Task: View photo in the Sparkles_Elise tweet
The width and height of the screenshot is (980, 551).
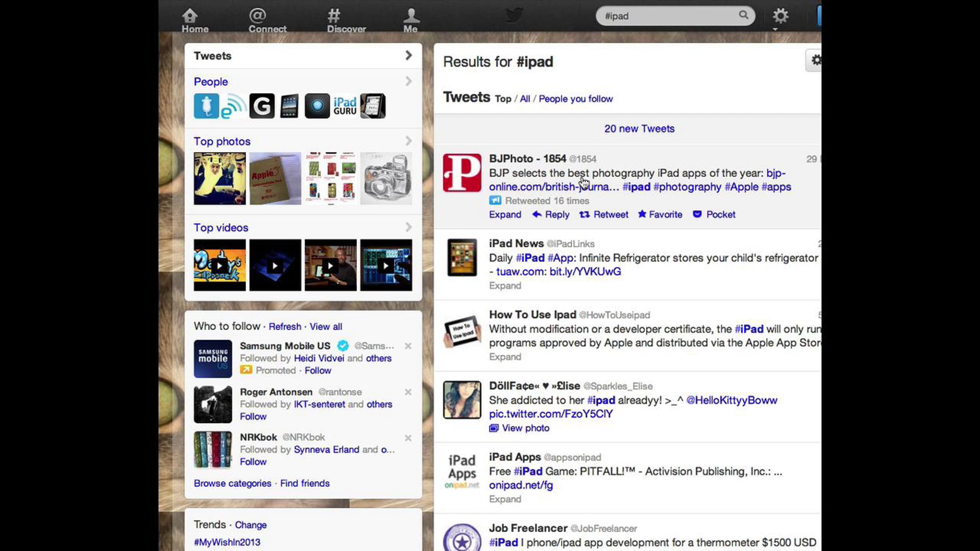Action: pos(519,428)
